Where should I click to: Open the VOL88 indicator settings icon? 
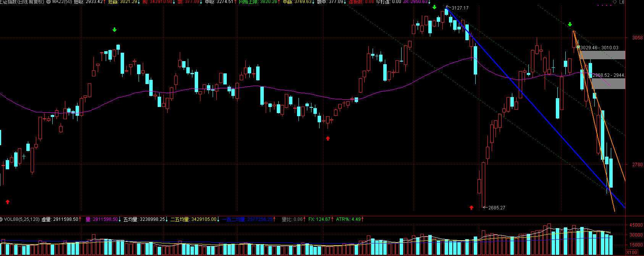[x=2, y=219]
